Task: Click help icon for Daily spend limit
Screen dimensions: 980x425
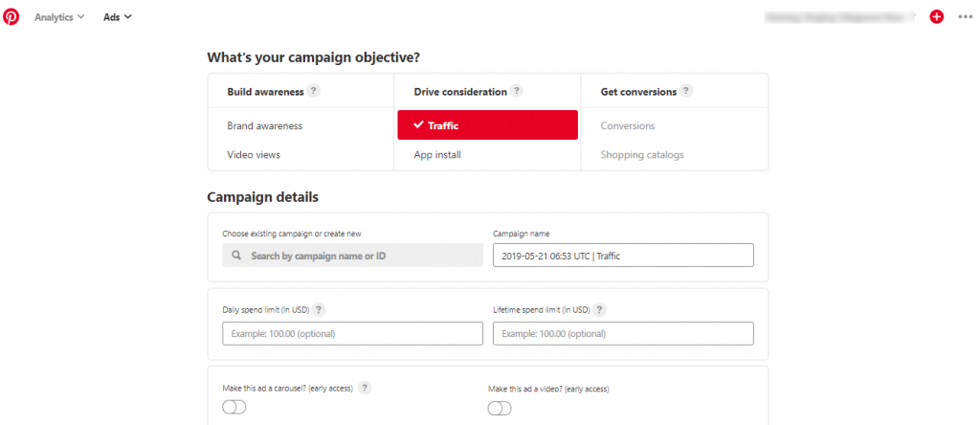Action: [x=319, y=309]
